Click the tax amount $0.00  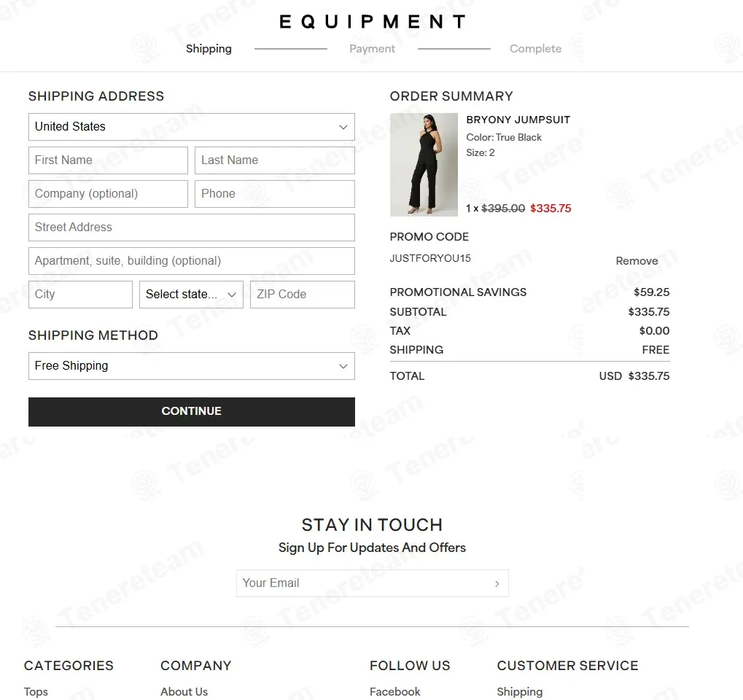[654, 331]
